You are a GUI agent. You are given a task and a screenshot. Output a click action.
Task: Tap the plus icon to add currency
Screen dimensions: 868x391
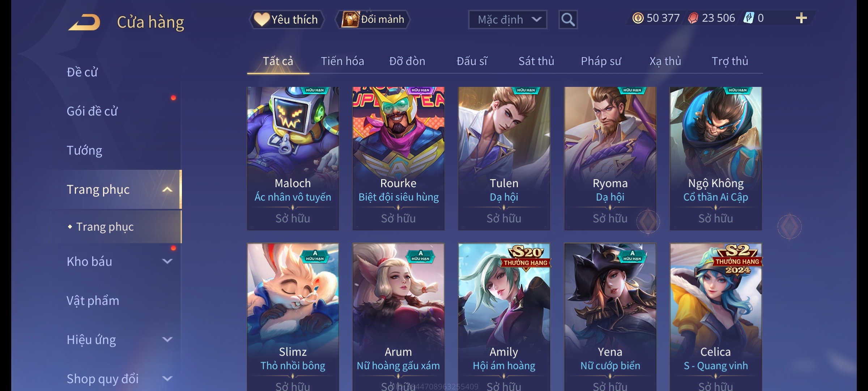(x=801, y=18)
